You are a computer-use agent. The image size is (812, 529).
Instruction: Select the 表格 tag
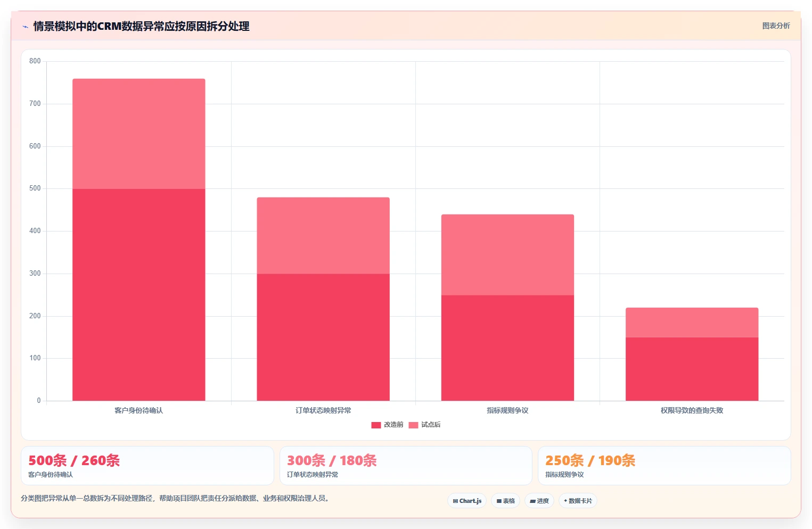pos(505,501)
